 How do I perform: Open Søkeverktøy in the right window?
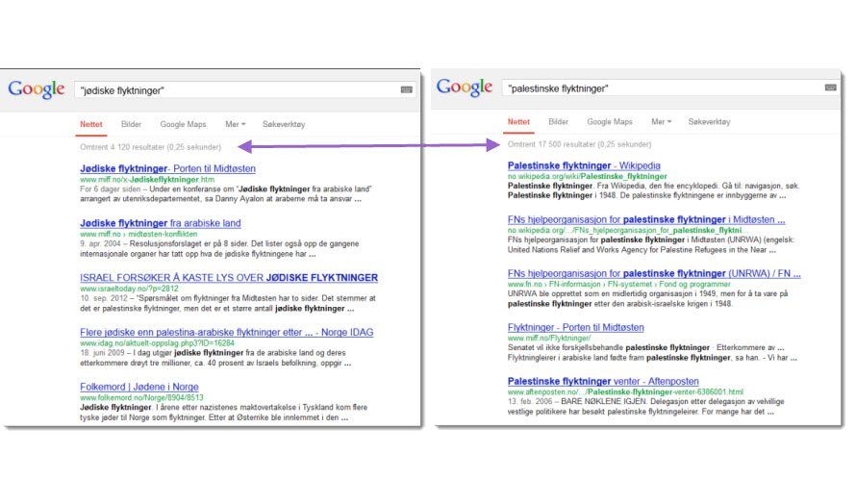point(709,122)
